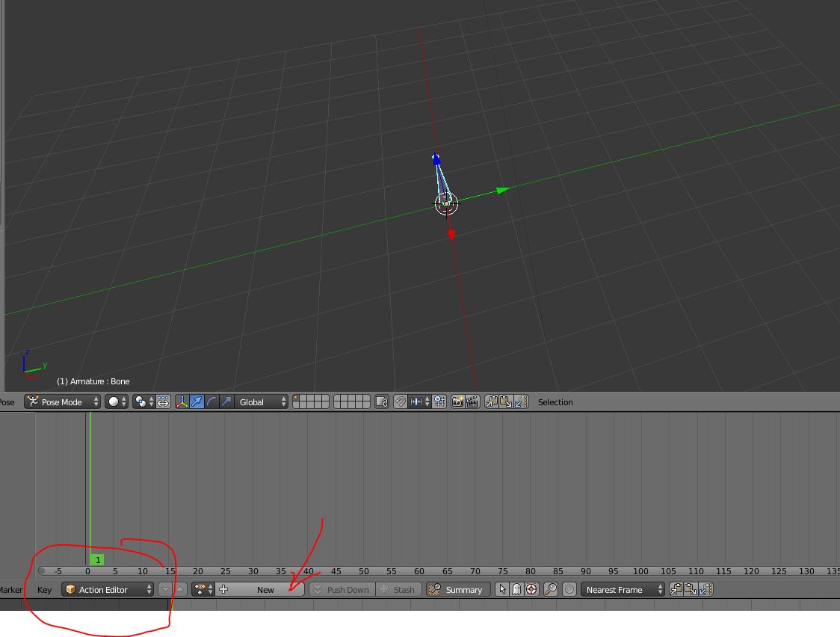Click the OpenGL render animation clapperboard icon
Image resolution: width=840 pixels, height=637 pixels.
(472, 402)
